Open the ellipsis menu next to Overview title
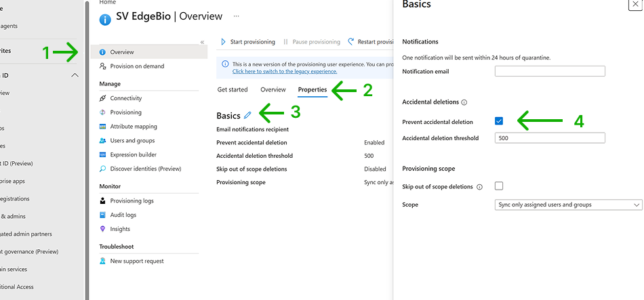This screenshot has height=300, width=644. (x=236, y=16)
